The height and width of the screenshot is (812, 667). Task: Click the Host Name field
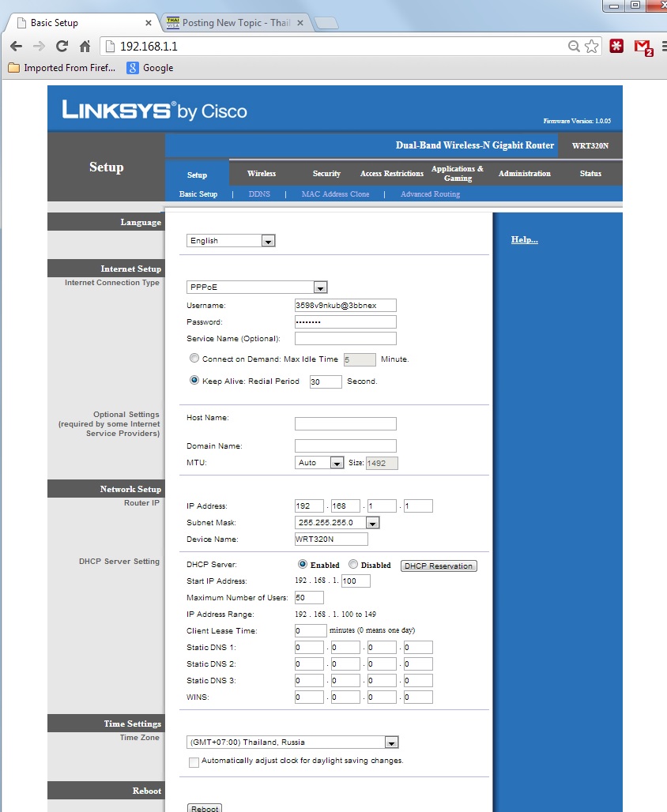click(x=345, y=423)
